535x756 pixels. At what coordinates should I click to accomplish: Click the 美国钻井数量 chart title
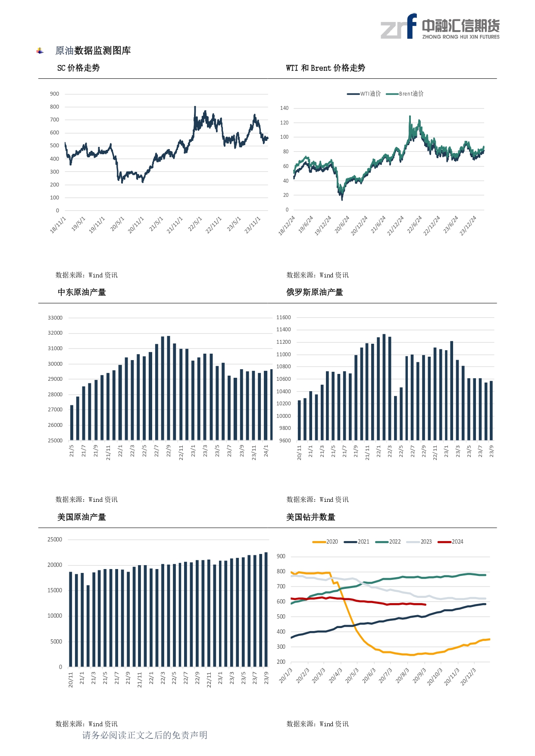coord(311,517)
